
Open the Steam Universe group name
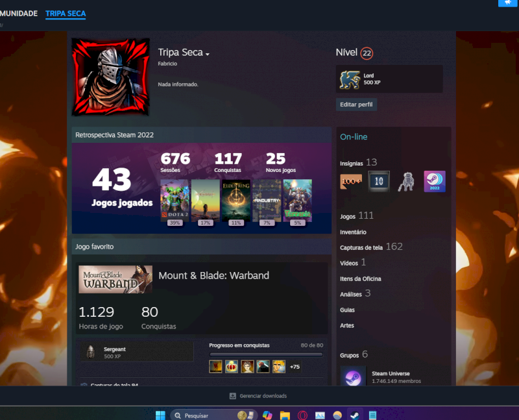(x=391, y=374)
